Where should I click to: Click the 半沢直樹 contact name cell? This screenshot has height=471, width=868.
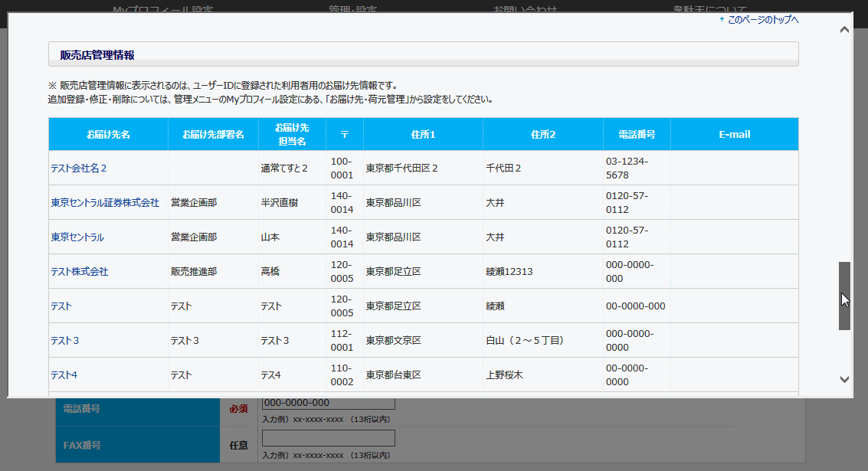pyautogui.click(x=279, y=203)
